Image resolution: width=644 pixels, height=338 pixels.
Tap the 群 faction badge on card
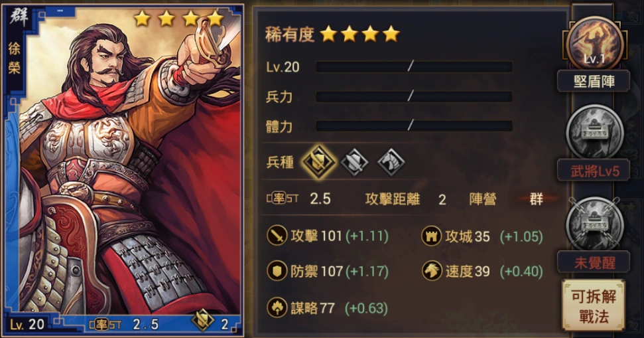(x=19, y=17)
